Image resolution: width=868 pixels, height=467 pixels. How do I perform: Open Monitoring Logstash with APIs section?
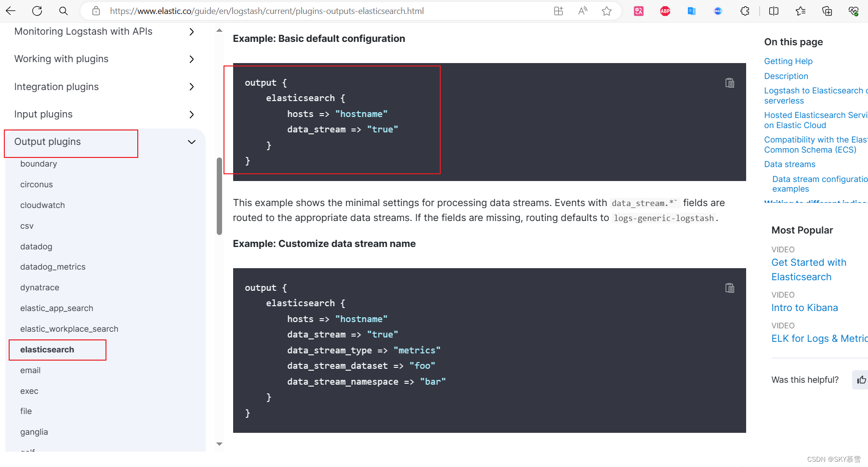coord(83,31)
